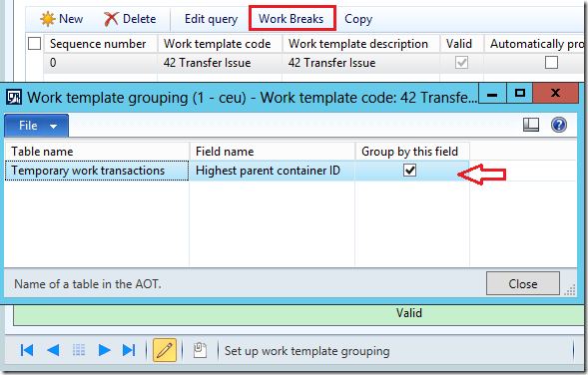Click the dialog resize grip beside Close
Screen dimensions: 588x375
click(570, 289)
